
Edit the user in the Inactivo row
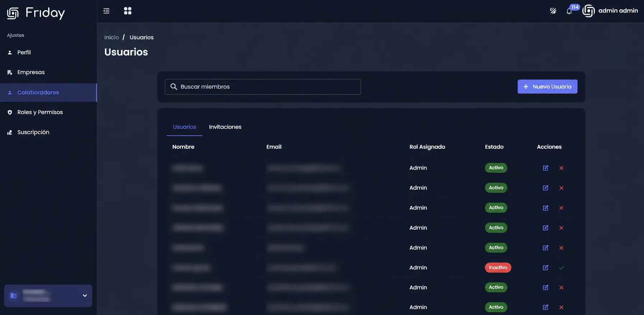tap(545, 268)
